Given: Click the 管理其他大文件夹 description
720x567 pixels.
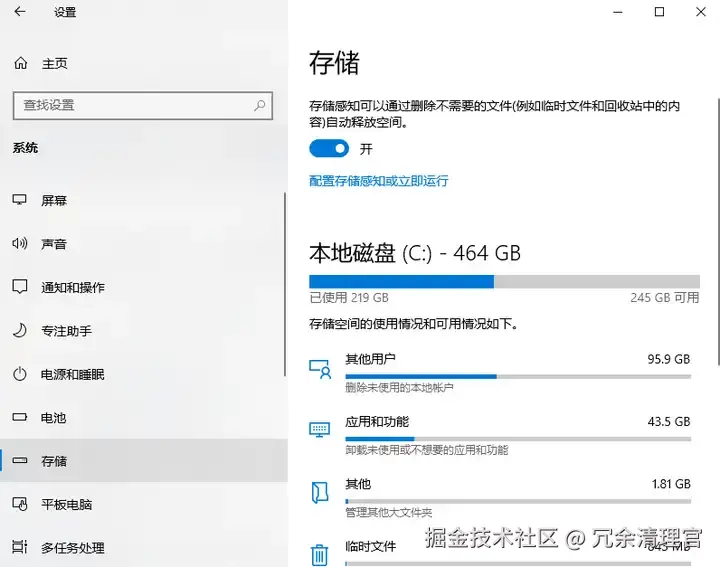Looking at the screenshot, I should point(388,513).
